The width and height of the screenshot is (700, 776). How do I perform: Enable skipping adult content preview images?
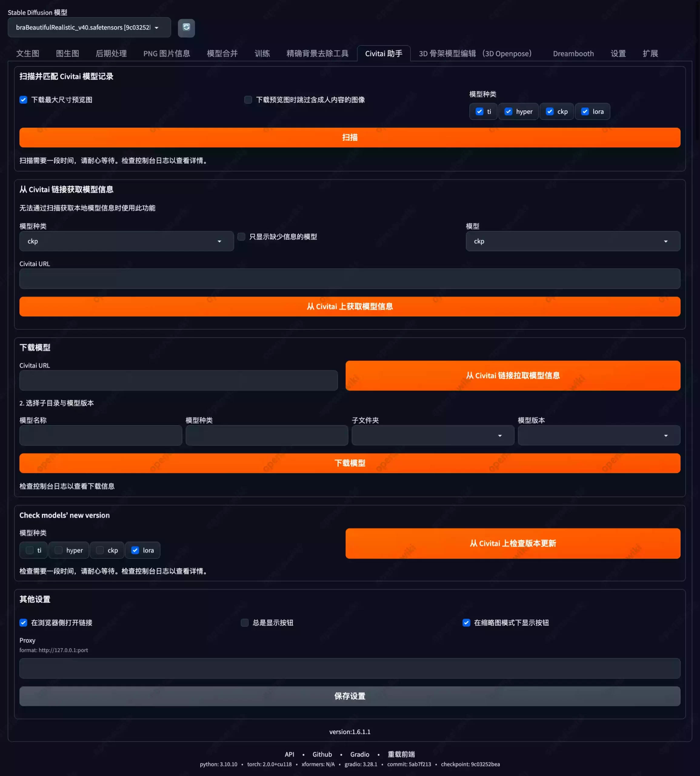tap(248, 100)
